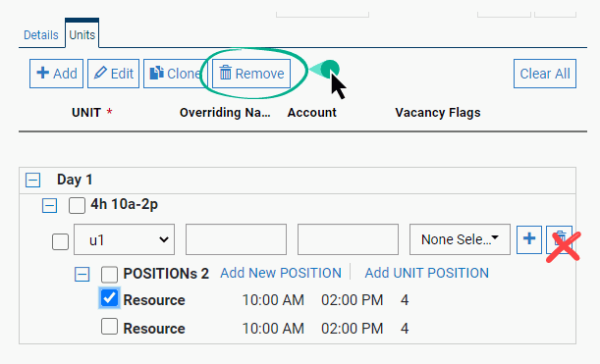The image size is (600, 364).
Task: Click the Clear All button
Action: [x=544, y=74]
